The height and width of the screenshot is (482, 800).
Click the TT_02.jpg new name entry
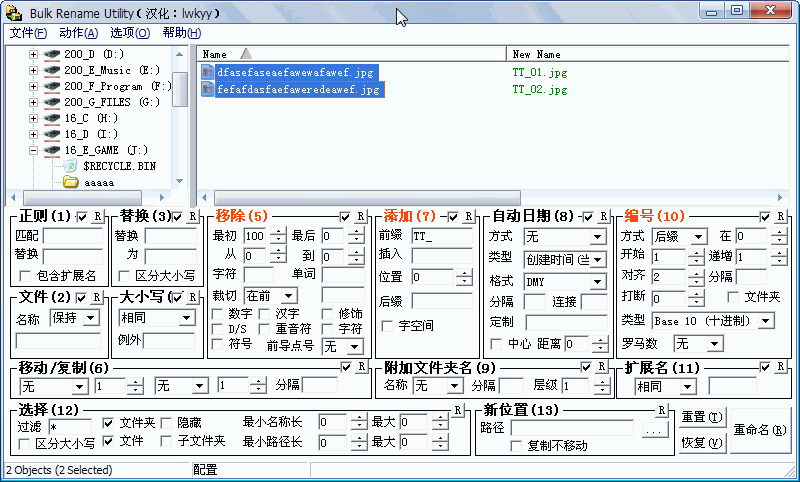540,89
